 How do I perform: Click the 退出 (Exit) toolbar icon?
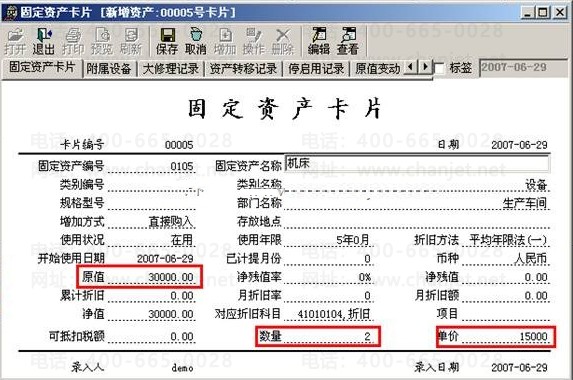(43, 41)
